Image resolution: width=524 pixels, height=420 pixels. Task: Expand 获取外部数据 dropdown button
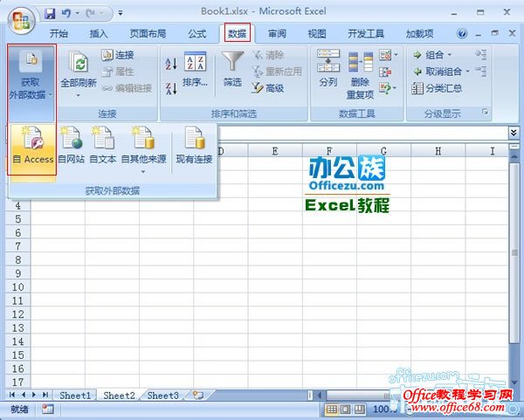31,83
